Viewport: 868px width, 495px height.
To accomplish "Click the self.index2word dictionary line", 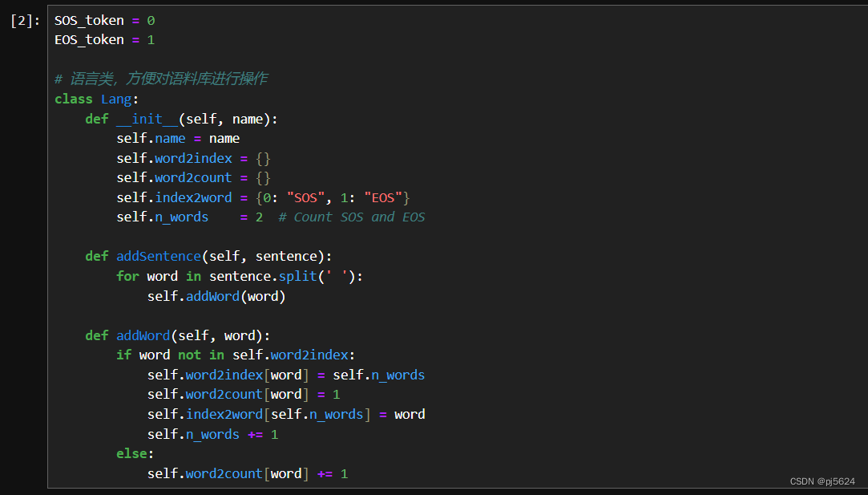I will (x=192, y=197).
